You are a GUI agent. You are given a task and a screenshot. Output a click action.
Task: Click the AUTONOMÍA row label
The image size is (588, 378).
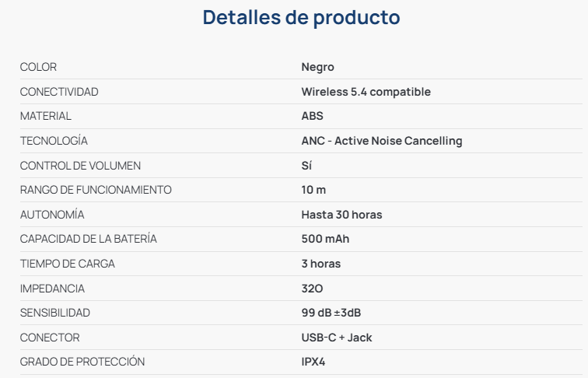click(x=52, y=215)
